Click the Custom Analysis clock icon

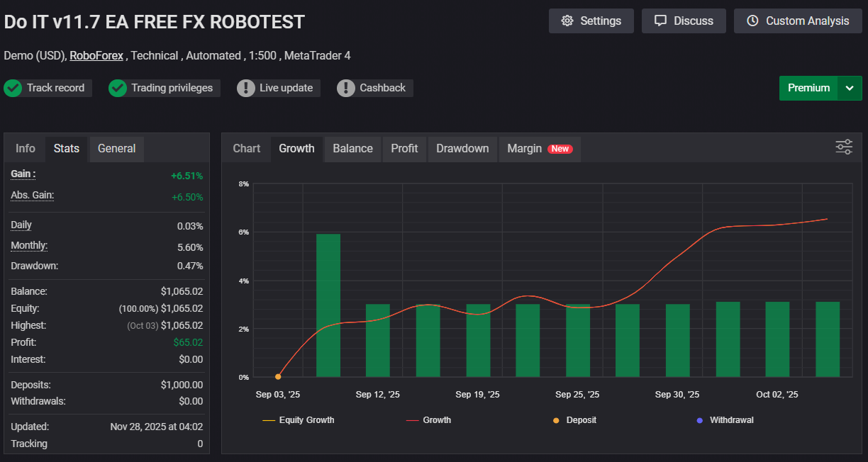point(752,21)
